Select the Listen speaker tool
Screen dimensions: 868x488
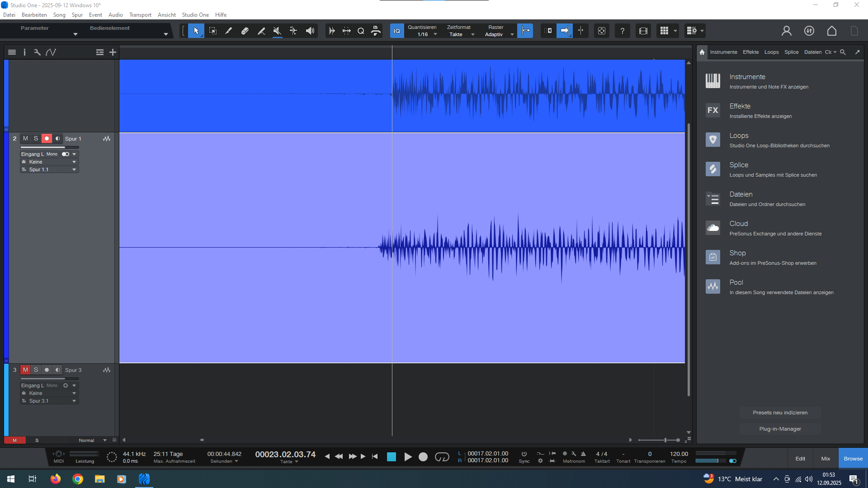310,31
